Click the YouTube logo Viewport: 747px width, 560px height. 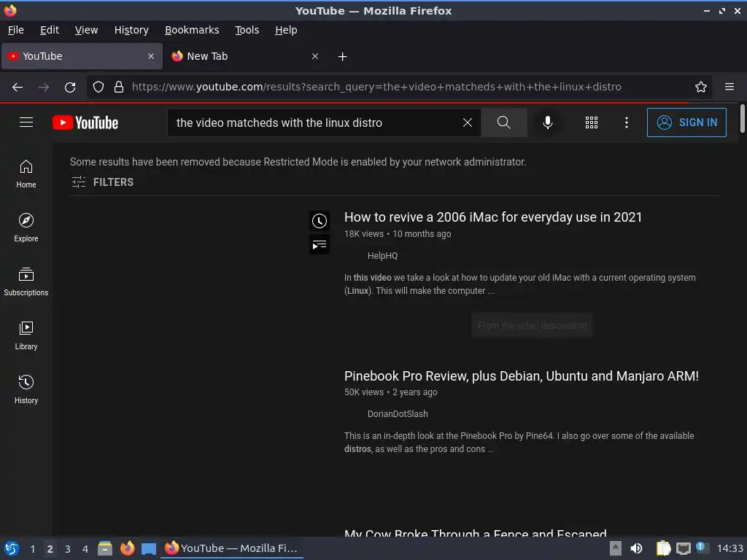coord(85,122)
